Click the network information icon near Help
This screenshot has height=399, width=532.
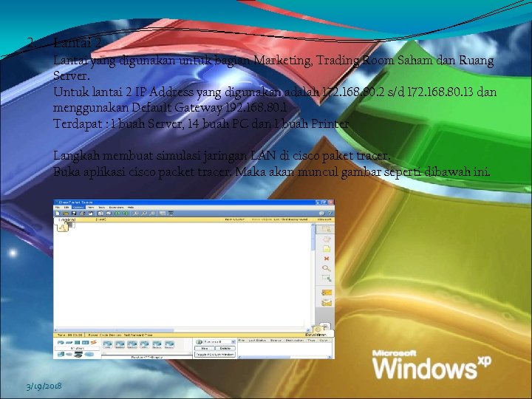coord(321,214)
